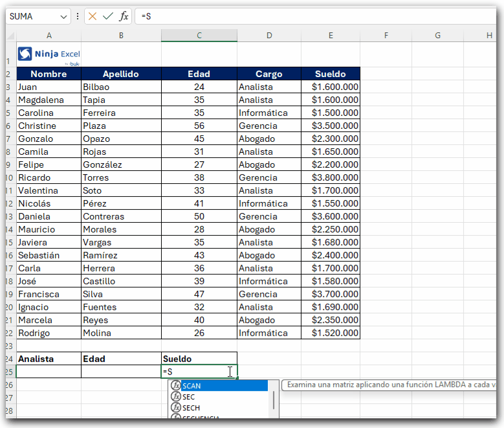
Task: Expand the Name Box dropdown arrow
Action: click(x=63, y=17)
